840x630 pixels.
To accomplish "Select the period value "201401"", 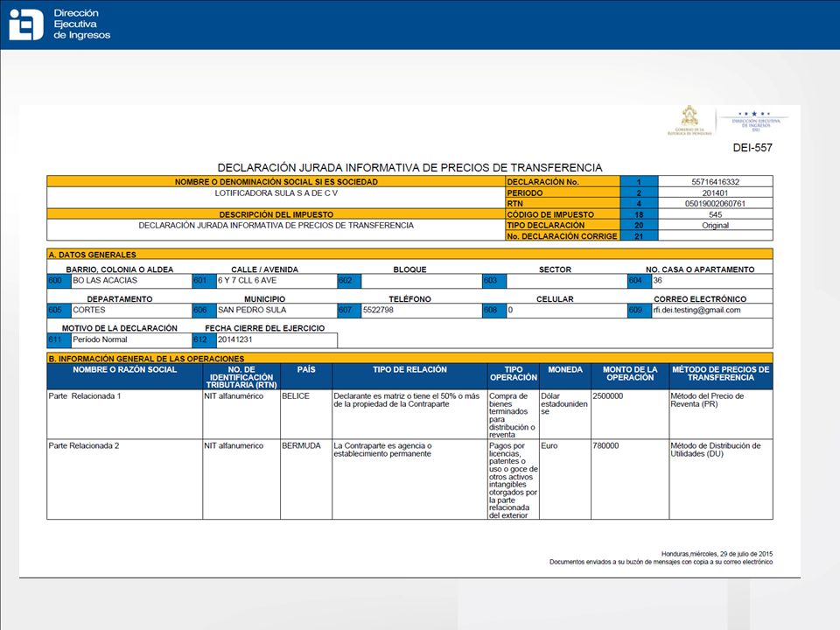I will 715,192.
